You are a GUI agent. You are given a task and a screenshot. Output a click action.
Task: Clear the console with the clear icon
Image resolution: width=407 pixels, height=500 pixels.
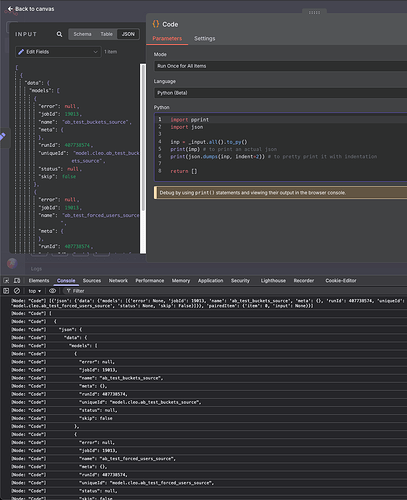coord(17,291)
